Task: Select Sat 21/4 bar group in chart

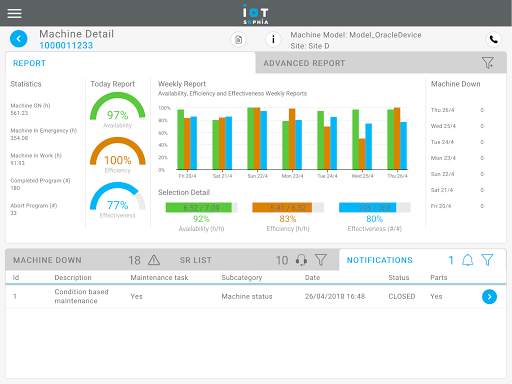Action: pos(222,143)
